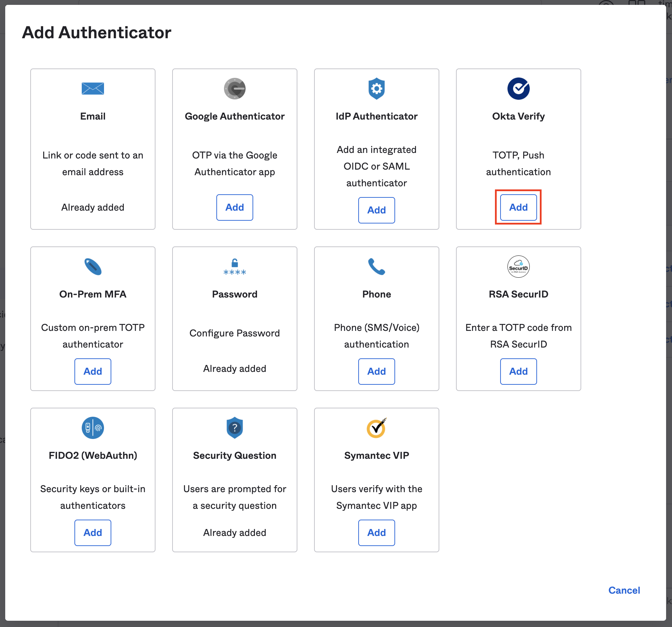This screenshot has height=627, width=672.
Task: Add the Symantec VIP authenticator
Action: (x=377, y=533)
